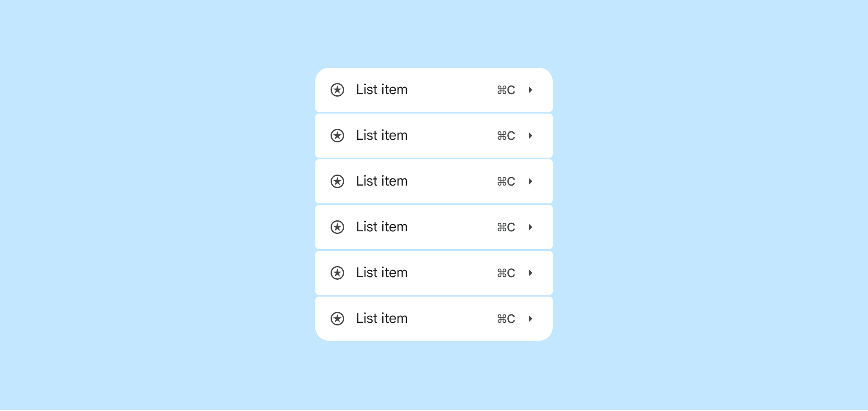The width and height of the screenshot is (868, 411).
Task: Click the star icon in the fifth list item
Action: [337, 273]
